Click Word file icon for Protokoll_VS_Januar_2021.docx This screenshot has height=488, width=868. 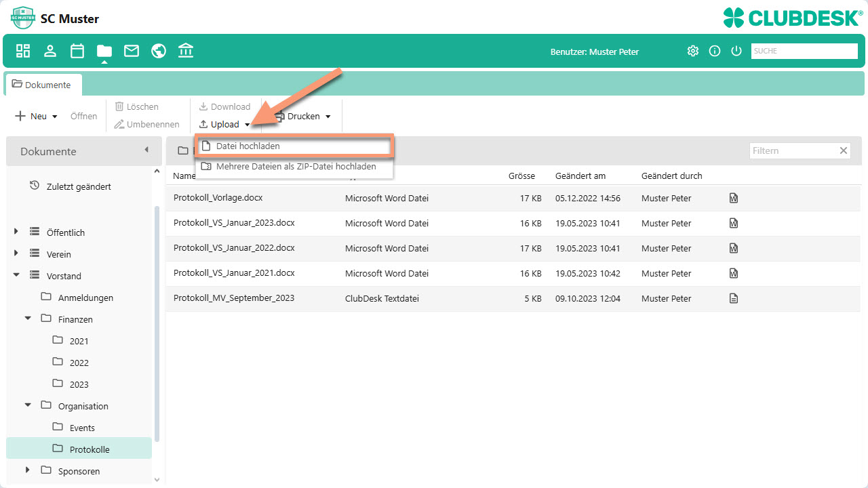733,274
